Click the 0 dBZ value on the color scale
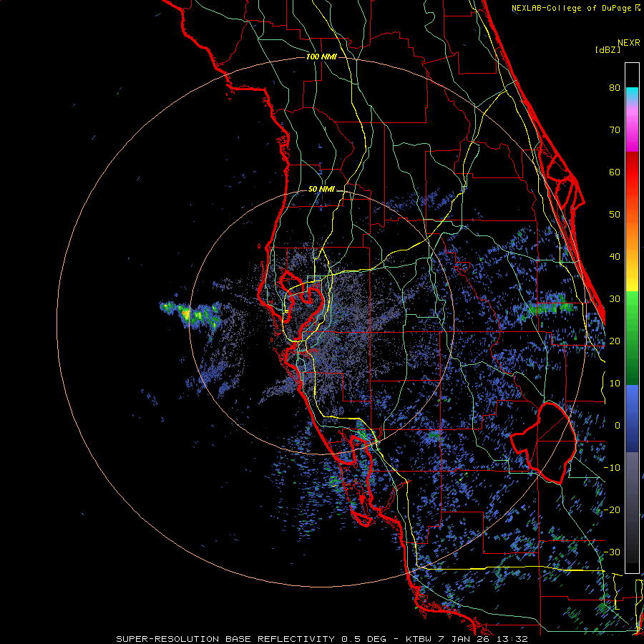Viewport: 644px width, 644px height. coord(618,426)
